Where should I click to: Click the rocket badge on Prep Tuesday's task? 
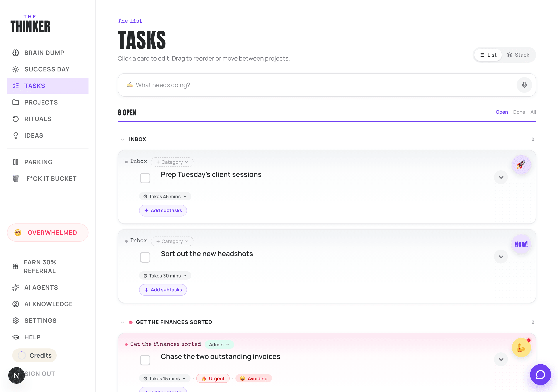(521, 164)
